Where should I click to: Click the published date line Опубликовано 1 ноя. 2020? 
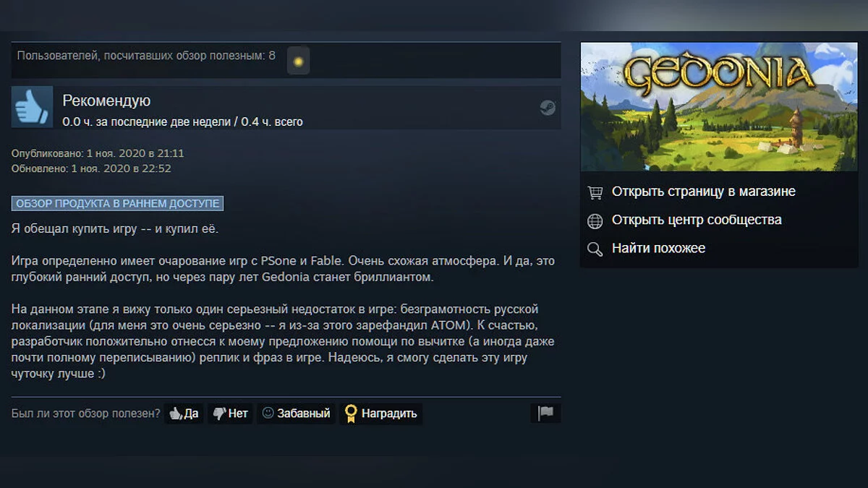[x=98, y=153]
